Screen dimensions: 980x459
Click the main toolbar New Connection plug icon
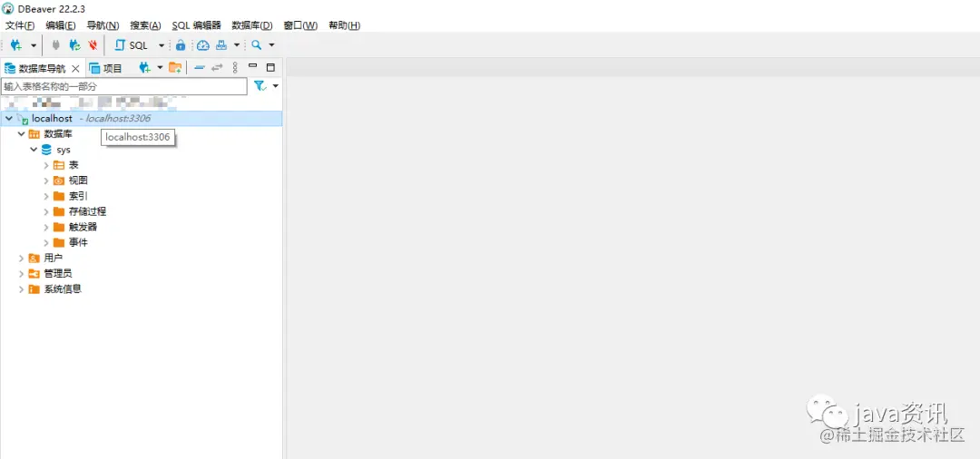click(17, 45)
